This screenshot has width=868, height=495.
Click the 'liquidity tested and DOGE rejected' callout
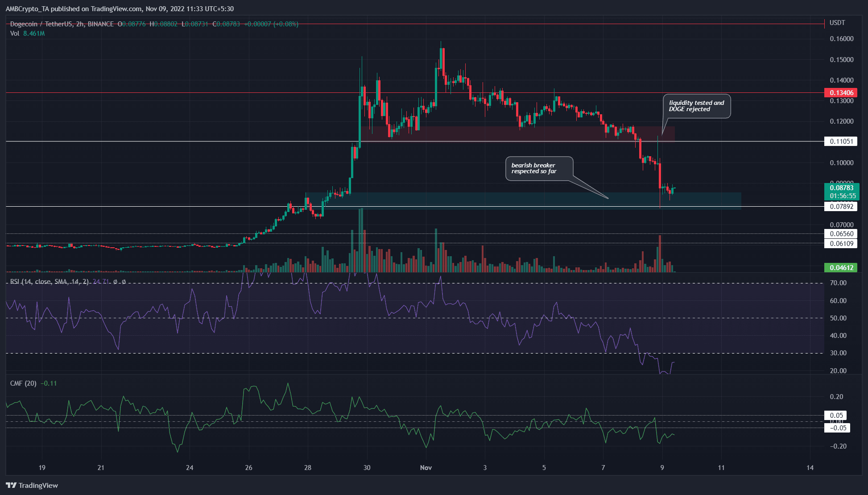(697, 106)
